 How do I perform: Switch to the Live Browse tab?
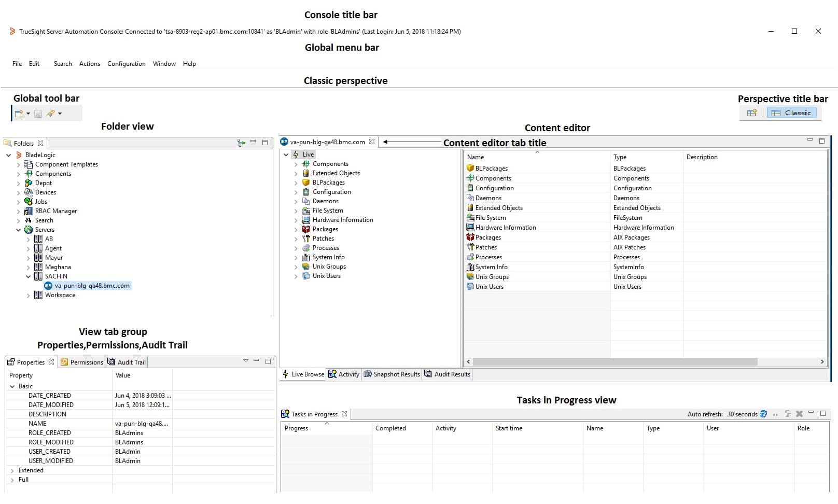pyautogui.click(x=303, y=374)
